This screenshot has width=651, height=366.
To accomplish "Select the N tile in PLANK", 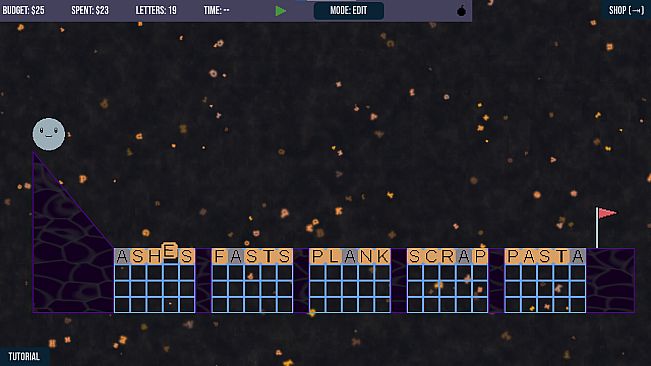I will pos(366,256).
